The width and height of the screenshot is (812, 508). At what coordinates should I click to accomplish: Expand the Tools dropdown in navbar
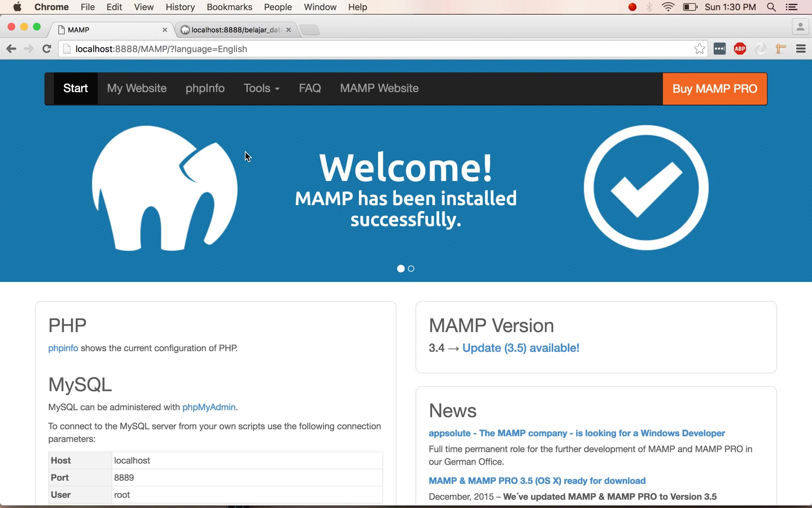[x=261, y=88]
